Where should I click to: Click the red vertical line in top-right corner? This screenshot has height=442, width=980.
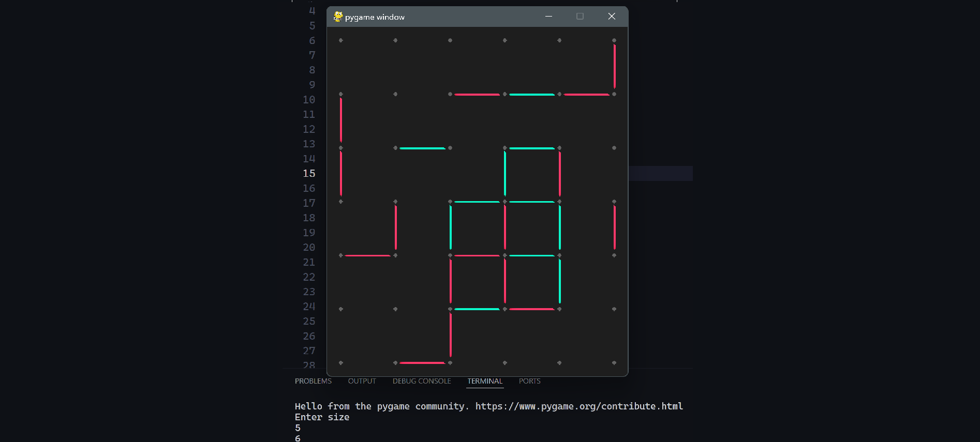pos(615,67)
